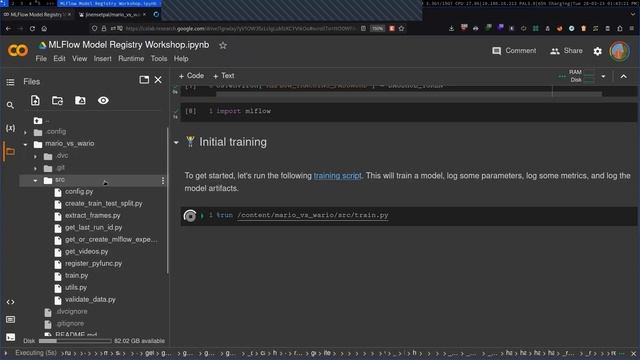Open the Tools menu

(159, 59)
